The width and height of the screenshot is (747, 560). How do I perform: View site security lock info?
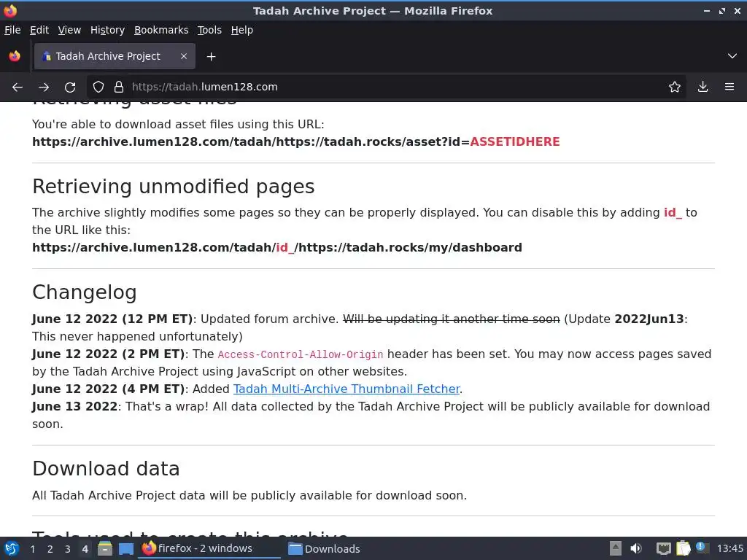(119, 87)
